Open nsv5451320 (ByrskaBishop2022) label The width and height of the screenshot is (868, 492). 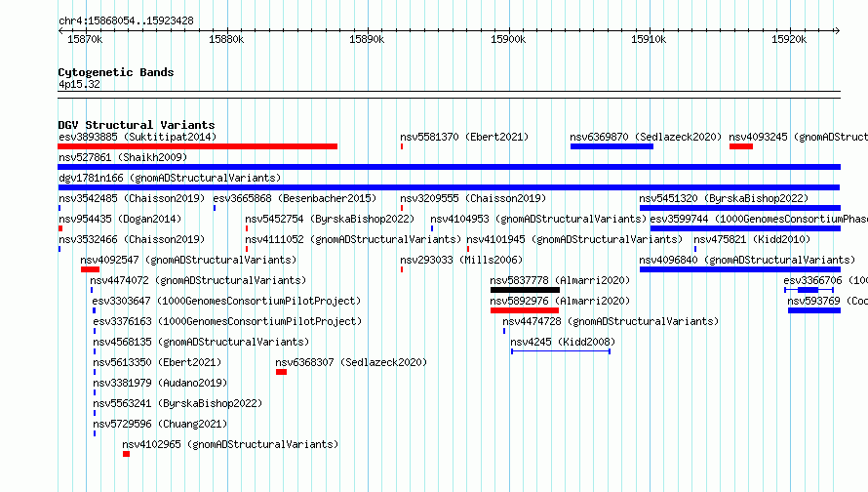(x=724, y=198)
